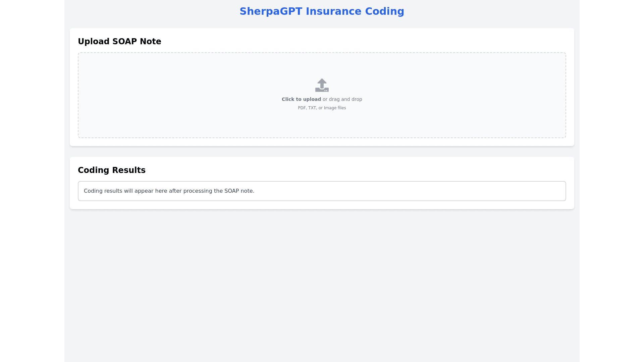The image size is (644, 362).
Task: Click the "PDF, TXT, or Image files" hint
Action: (322, 108)
